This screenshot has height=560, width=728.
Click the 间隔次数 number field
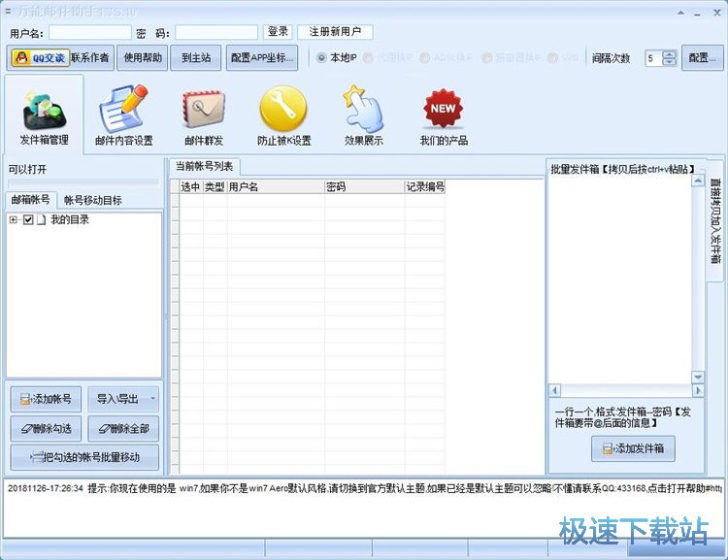pyautogui.click(x=654, y=58)
